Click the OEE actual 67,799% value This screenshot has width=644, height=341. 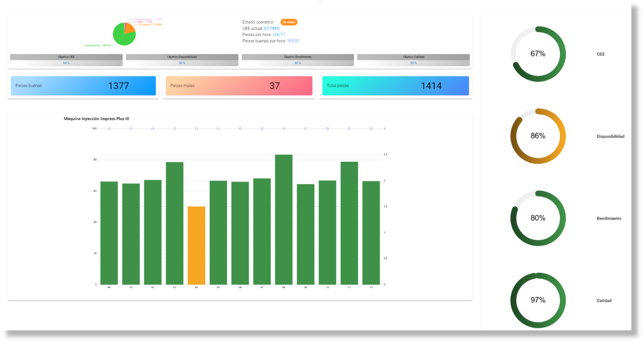click(272, 29)
